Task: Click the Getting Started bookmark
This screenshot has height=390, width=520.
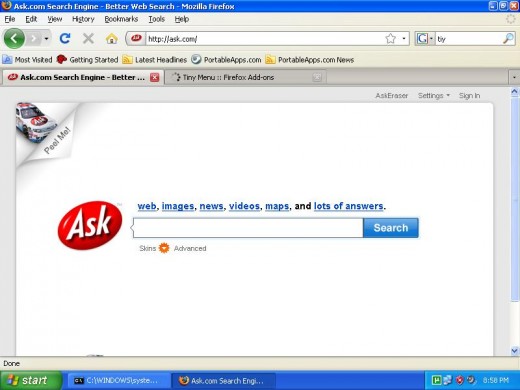Action: click(x=87, y=60)
